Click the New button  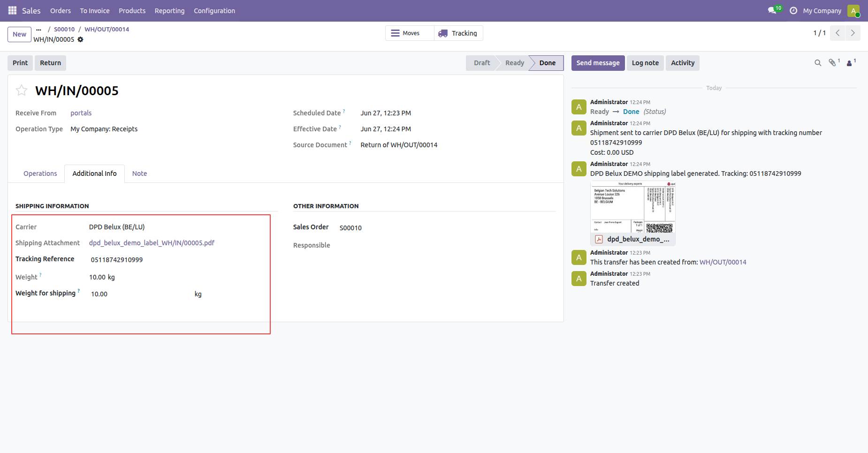click(x=20, y=34)
